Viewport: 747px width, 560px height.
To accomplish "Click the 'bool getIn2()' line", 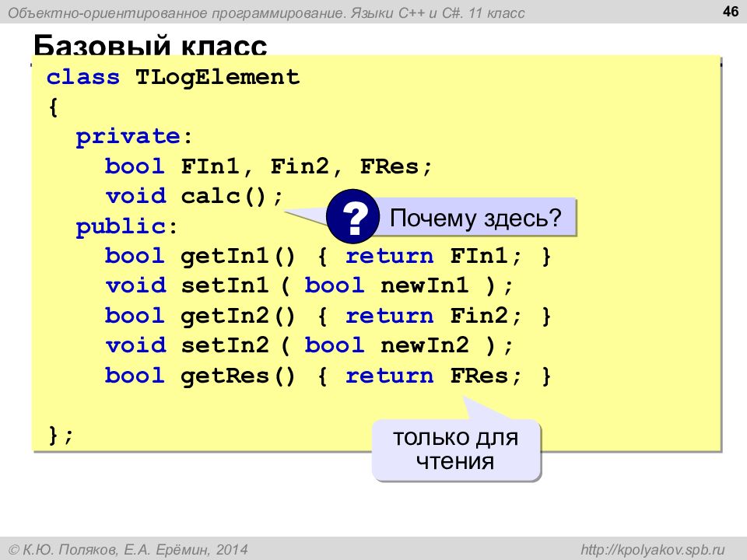I will [x=328, y=316].
